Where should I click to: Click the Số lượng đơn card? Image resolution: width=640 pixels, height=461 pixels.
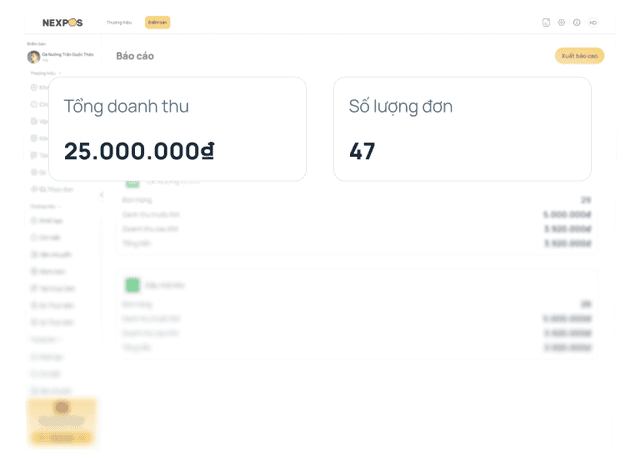click(x=461, y=129)
